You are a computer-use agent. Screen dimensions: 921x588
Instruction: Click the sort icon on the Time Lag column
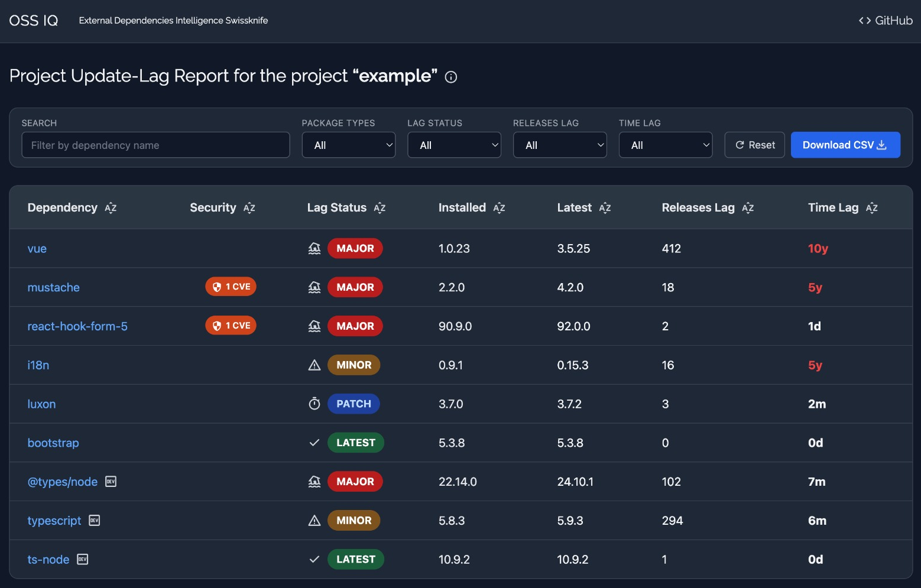tap(872, 207)
